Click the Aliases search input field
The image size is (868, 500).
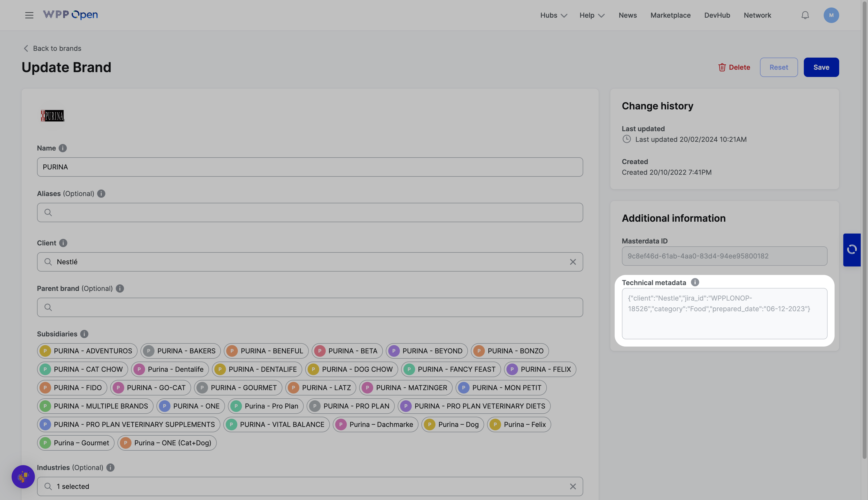pos(309,212)
